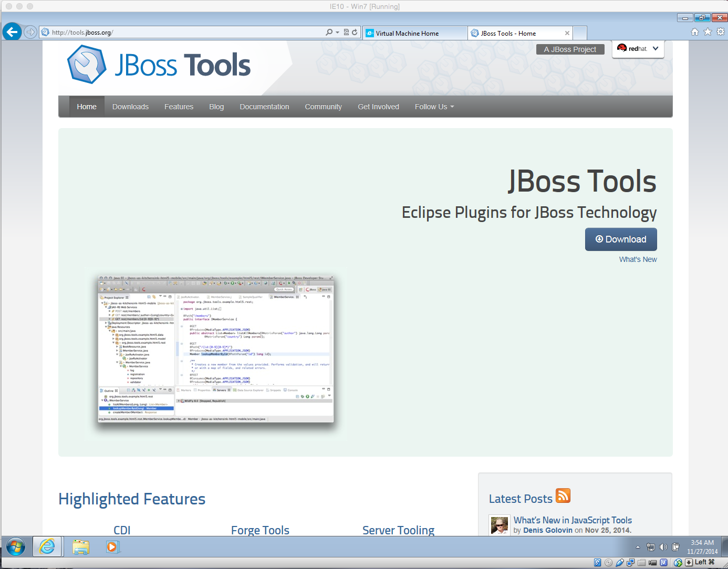Open the Forge Tools feature link

(260, 530)
